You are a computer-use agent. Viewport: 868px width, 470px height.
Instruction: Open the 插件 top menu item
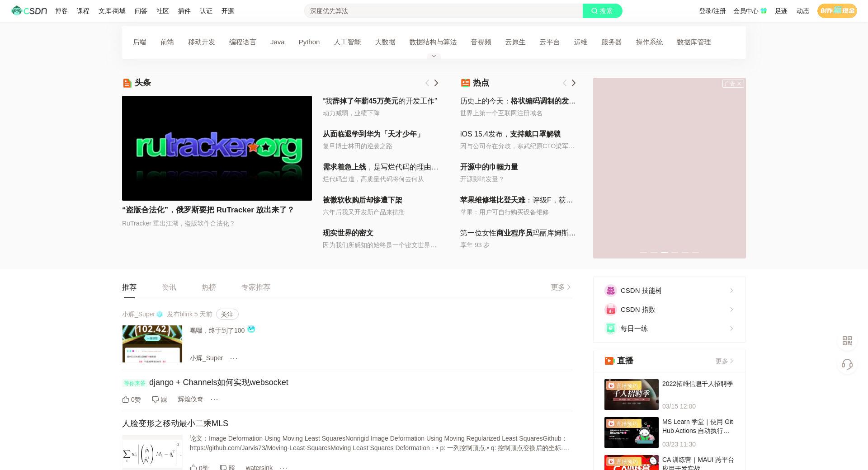(184, 11)
